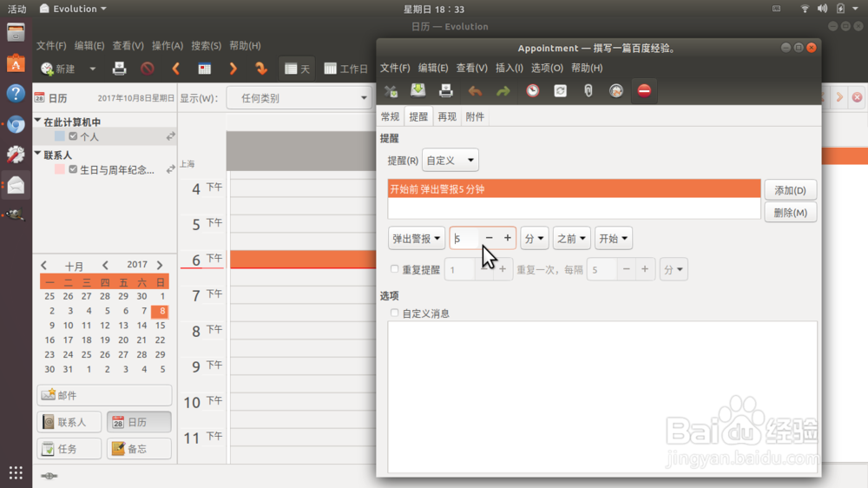
Task: Print the appointment with the printer icon
Action: coord(446,91)
